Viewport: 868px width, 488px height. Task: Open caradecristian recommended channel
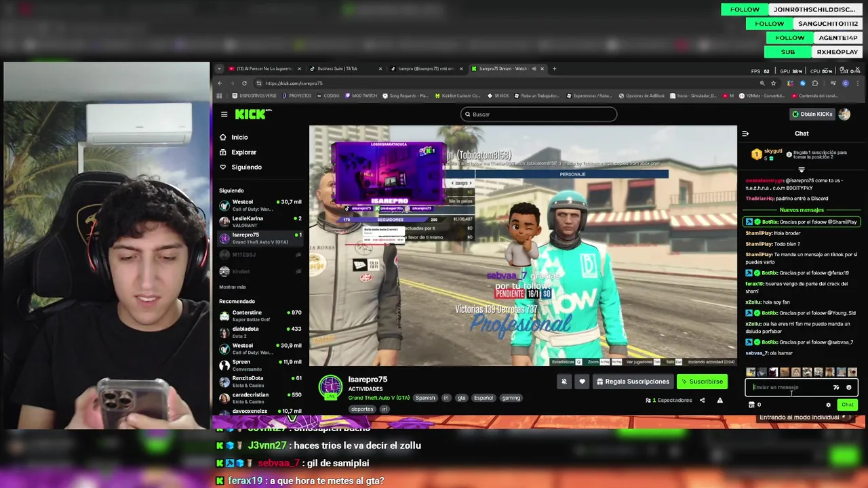pos(260,397)
